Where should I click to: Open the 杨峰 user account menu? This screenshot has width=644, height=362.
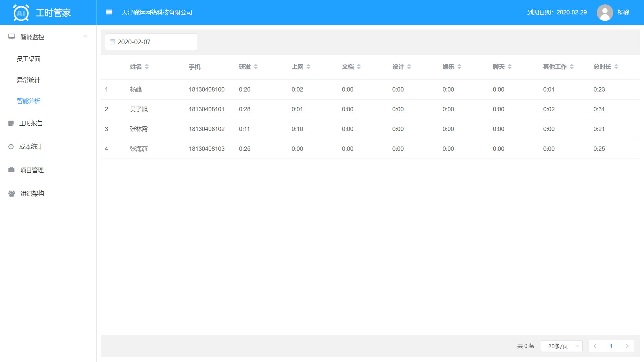623,12
